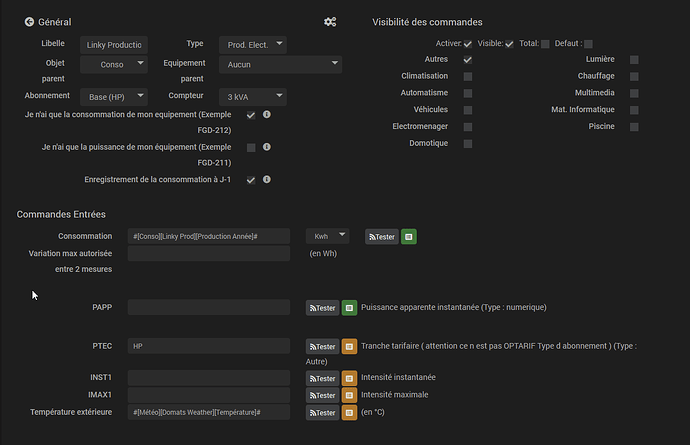The width and height of the screenshot is (690, 445).
Task: Uncheck Enregistrement de la consommation à J-1
Action: (251, 180)
